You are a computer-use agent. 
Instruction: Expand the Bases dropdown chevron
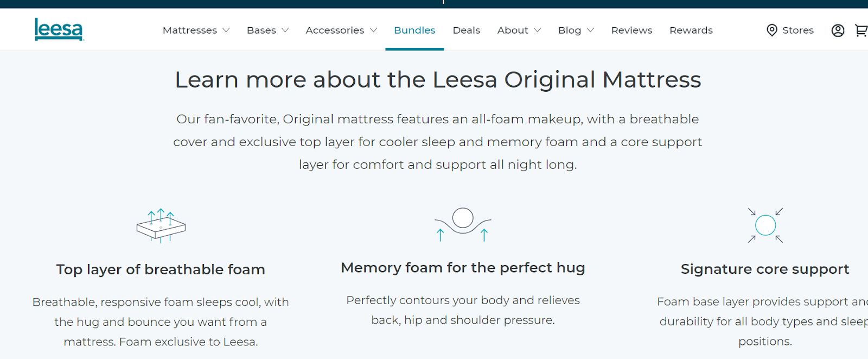pyautogui.click(x=285, y=30)
